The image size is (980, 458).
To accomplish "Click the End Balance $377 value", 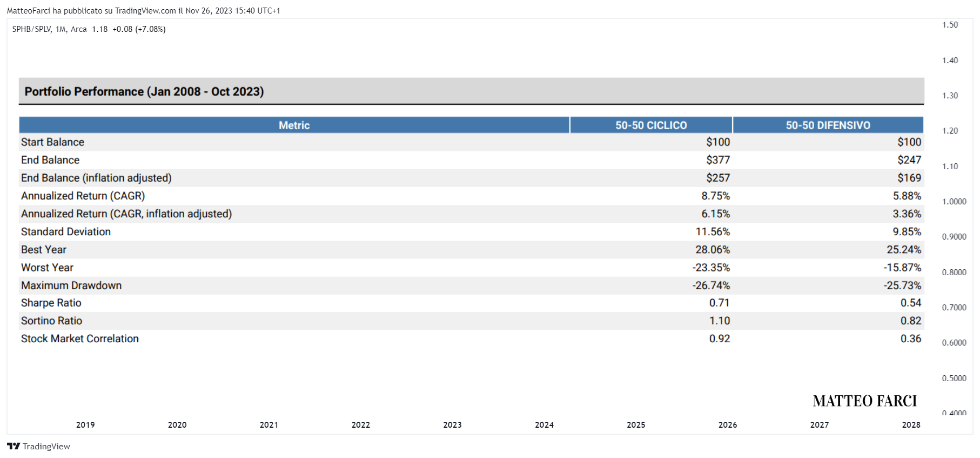I will tap(718, 160).
